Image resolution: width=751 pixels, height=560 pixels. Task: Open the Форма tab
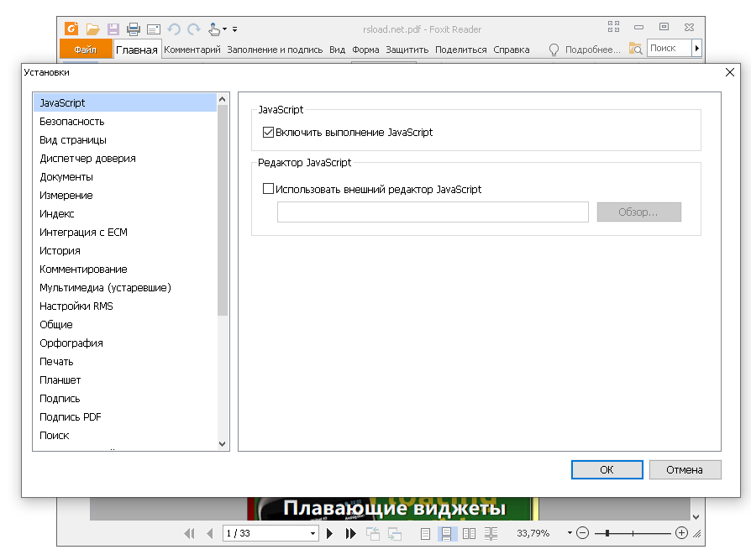click(365, 50)
